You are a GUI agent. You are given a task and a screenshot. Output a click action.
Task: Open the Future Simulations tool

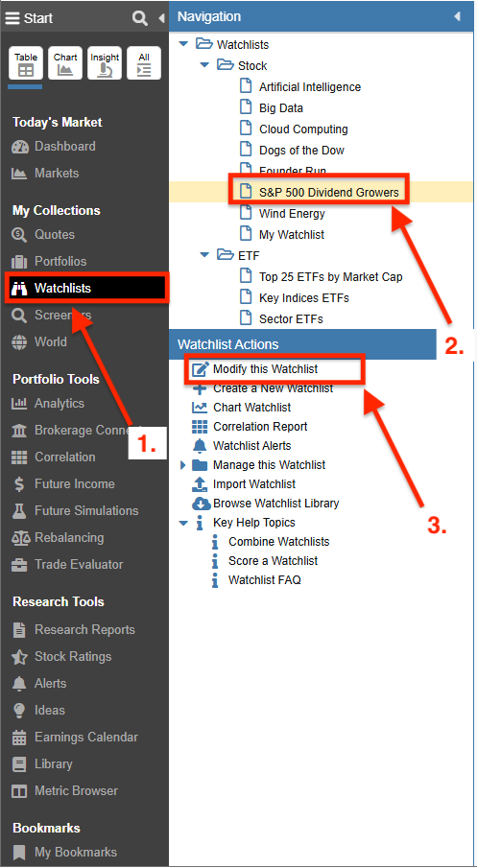click(x=75, y=511)
